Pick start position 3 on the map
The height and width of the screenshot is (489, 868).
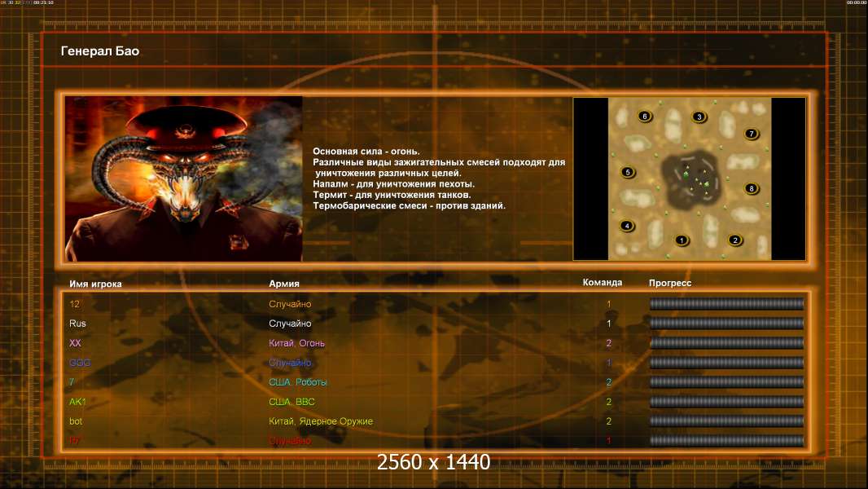(x=698, y=117)
